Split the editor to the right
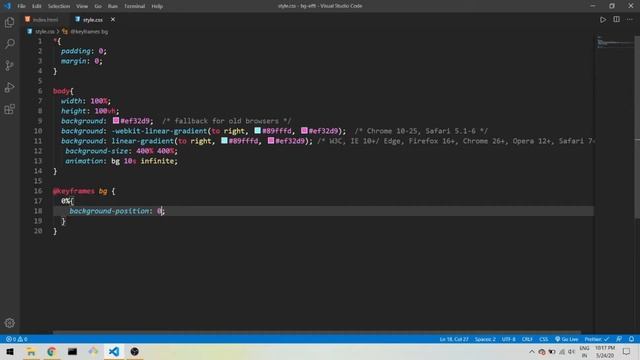The image size is (640, 360). [616, 19]
